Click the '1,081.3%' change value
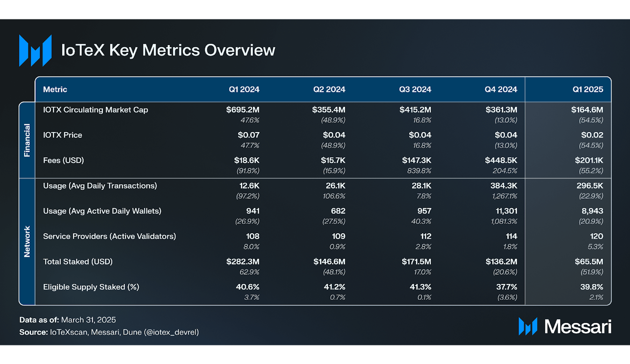Viewport: 630px width, 364px height. click(504, 221)
